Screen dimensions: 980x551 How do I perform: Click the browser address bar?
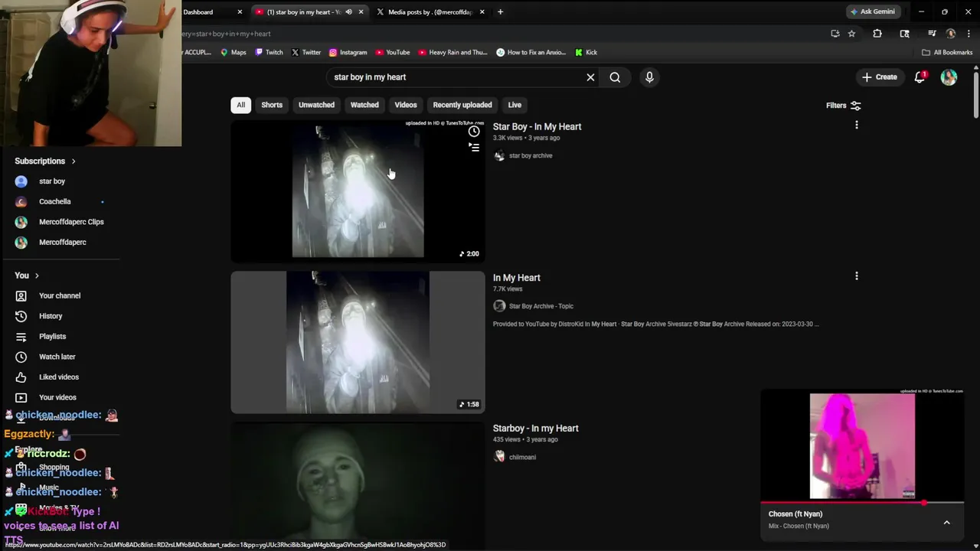tap(501, 34)
